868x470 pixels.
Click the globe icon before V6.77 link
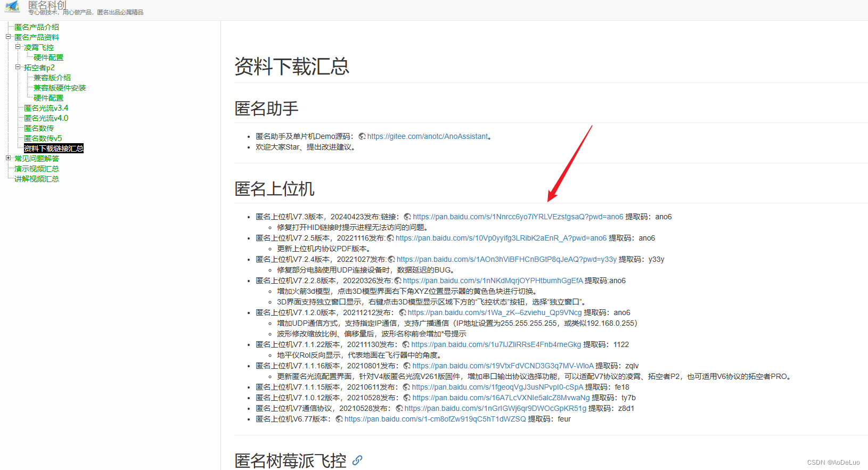coord(339,419)
